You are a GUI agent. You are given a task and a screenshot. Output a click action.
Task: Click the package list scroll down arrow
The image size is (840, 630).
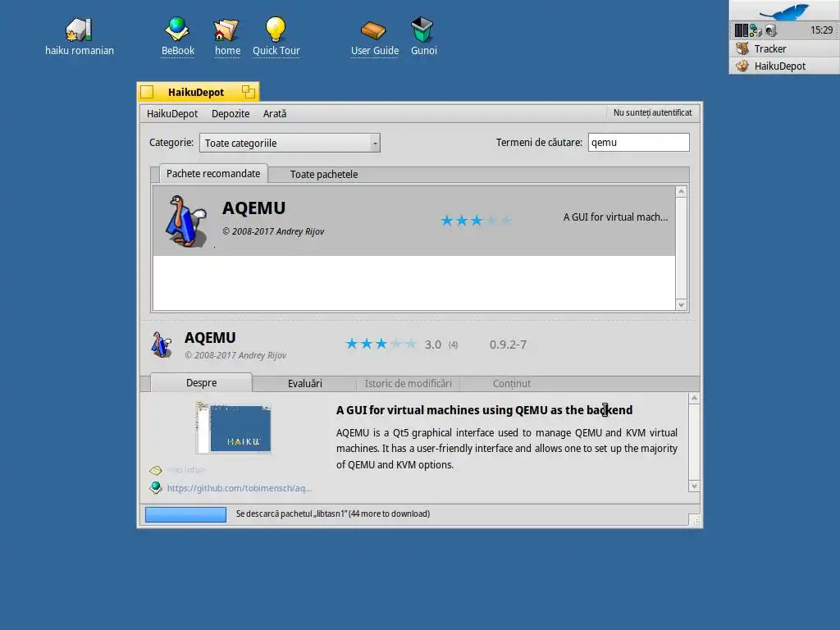681,305
